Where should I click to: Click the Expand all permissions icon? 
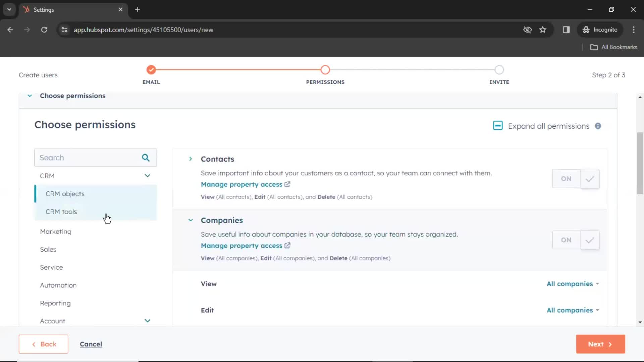[498, 126]
